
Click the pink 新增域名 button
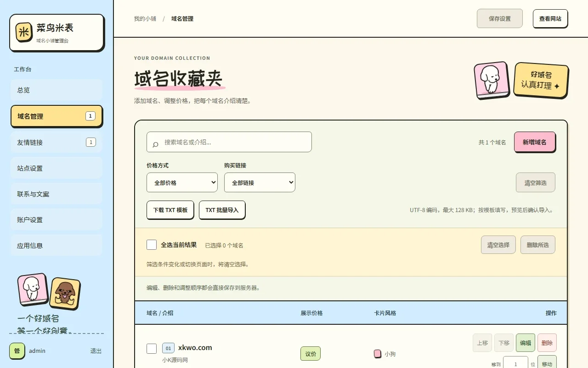tap(535, 142)
